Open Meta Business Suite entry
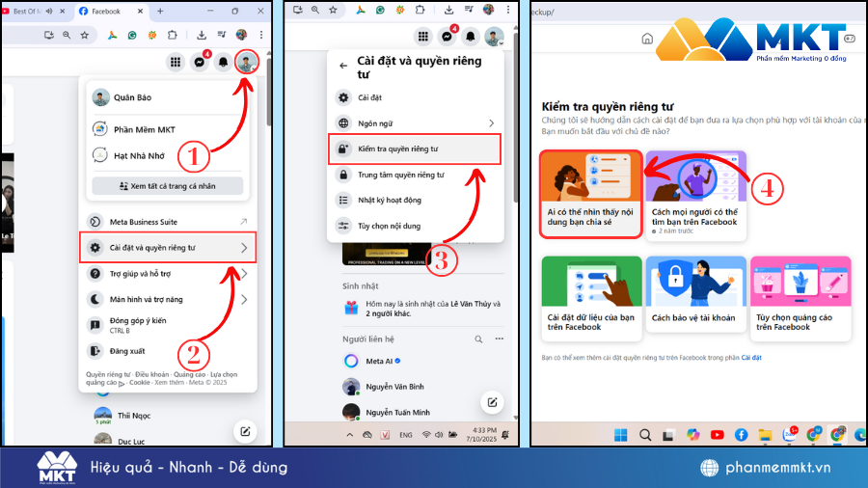 168,222
